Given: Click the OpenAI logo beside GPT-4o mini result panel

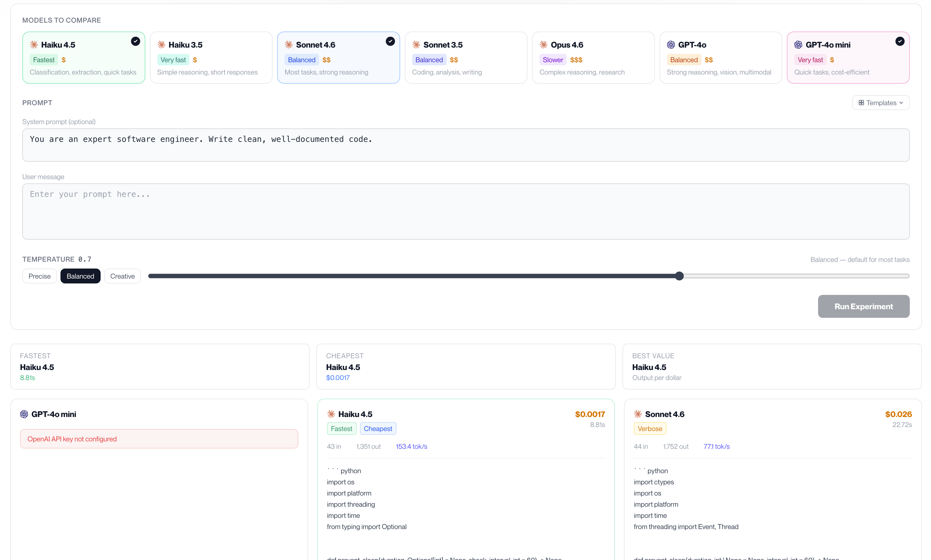Looking at the screenshot, I should pyautogui.click(x=24, y=414).
